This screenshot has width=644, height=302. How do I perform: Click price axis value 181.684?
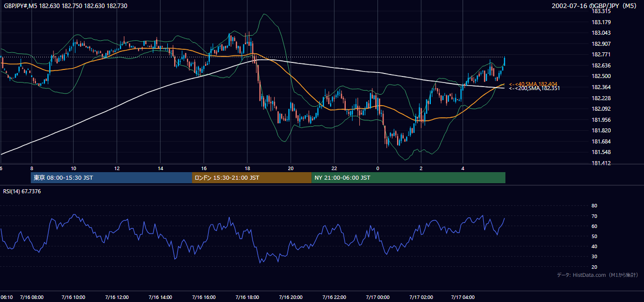(601, 141)
